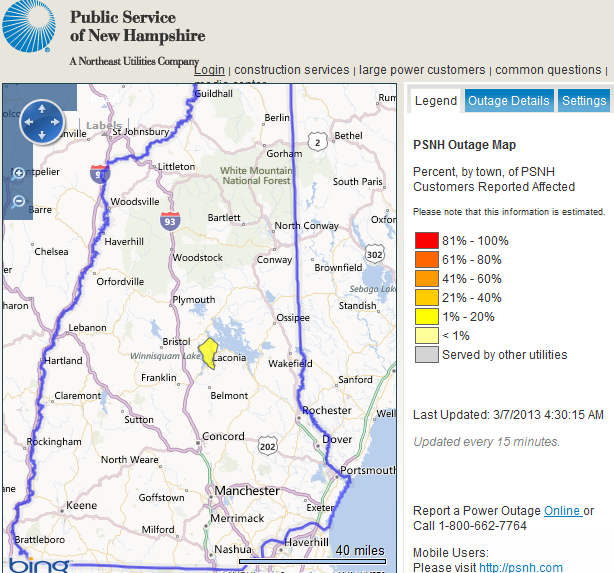Switch to the Legend tab
Viewport: 614px width, 573px height.
(435, 101)
